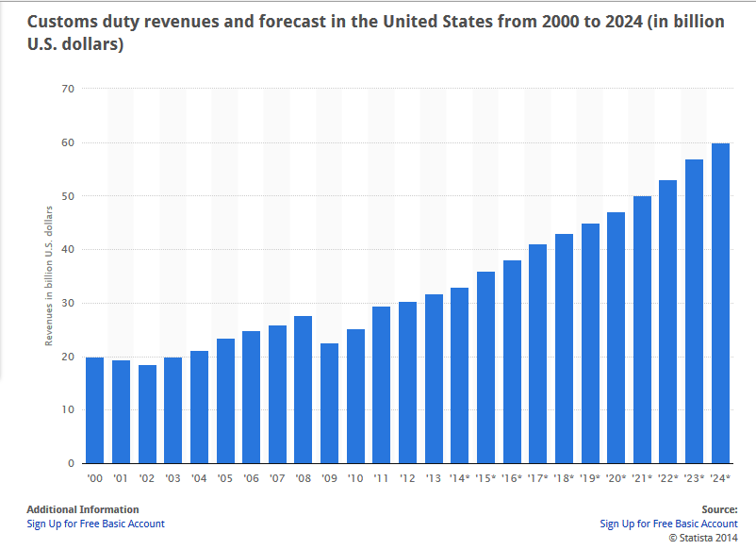Click the 70 y-axis value
This screenshot has width=756, height=549.
click(68, 89)
